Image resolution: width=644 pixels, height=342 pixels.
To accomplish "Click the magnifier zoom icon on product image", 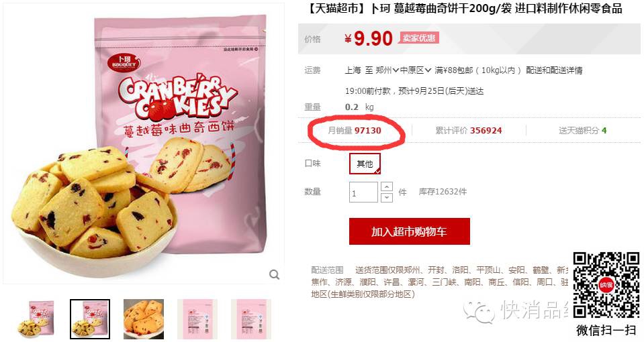I will [x=274, y=274].
